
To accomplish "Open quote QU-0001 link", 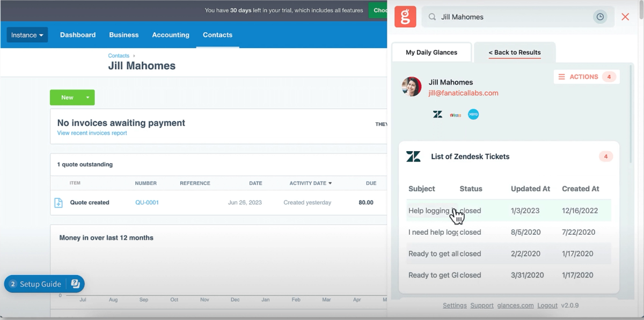I will pos(147,203).
